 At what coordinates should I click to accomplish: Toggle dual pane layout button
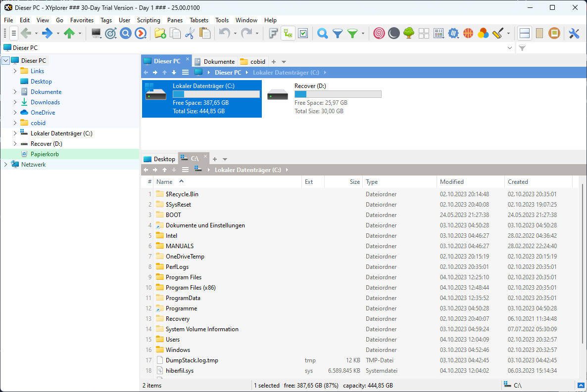[x=525, y=34]
